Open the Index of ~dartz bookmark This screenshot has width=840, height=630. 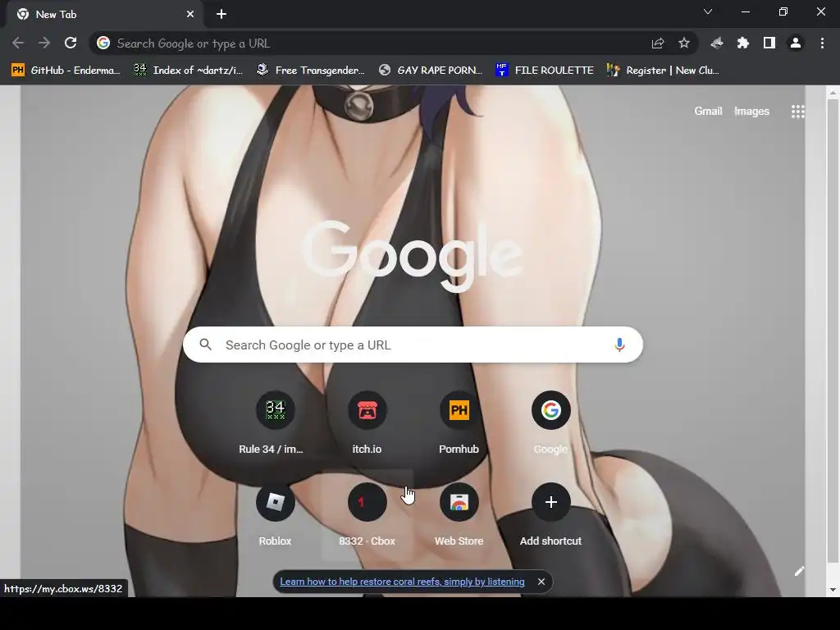189,71
